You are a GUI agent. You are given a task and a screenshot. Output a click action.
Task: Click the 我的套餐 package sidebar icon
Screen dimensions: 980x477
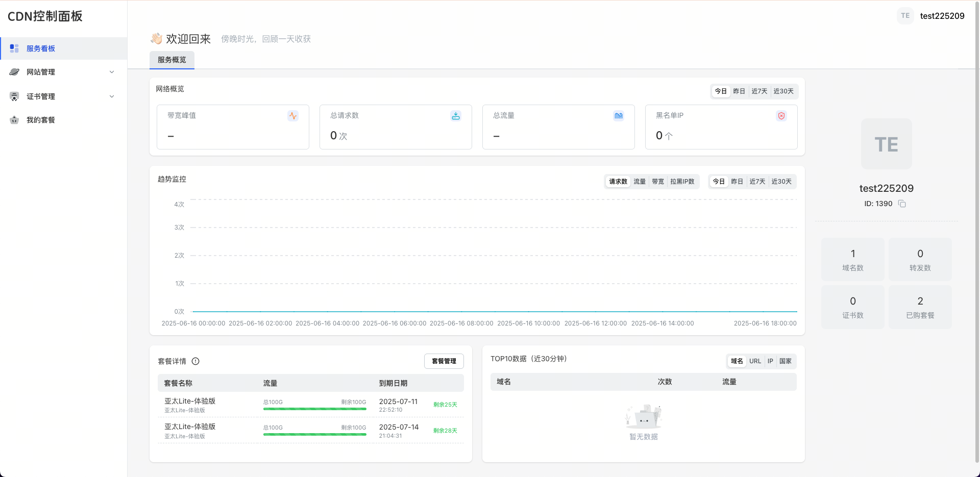pyautogui.click(x=14, y=120)
